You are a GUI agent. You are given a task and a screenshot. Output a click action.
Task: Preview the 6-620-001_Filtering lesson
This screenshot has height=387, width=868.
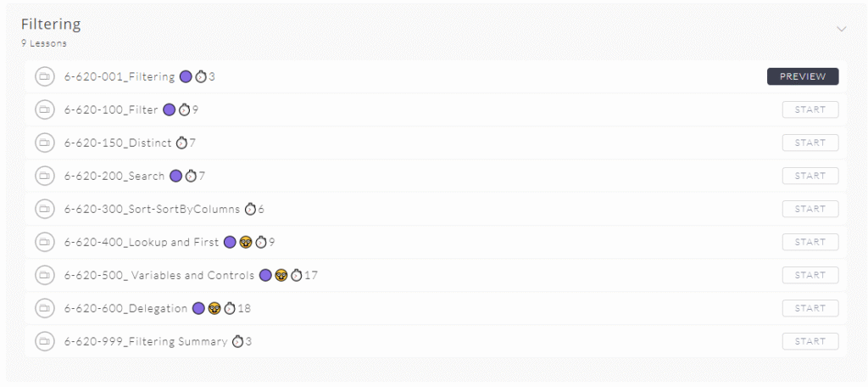coord(803,76)
